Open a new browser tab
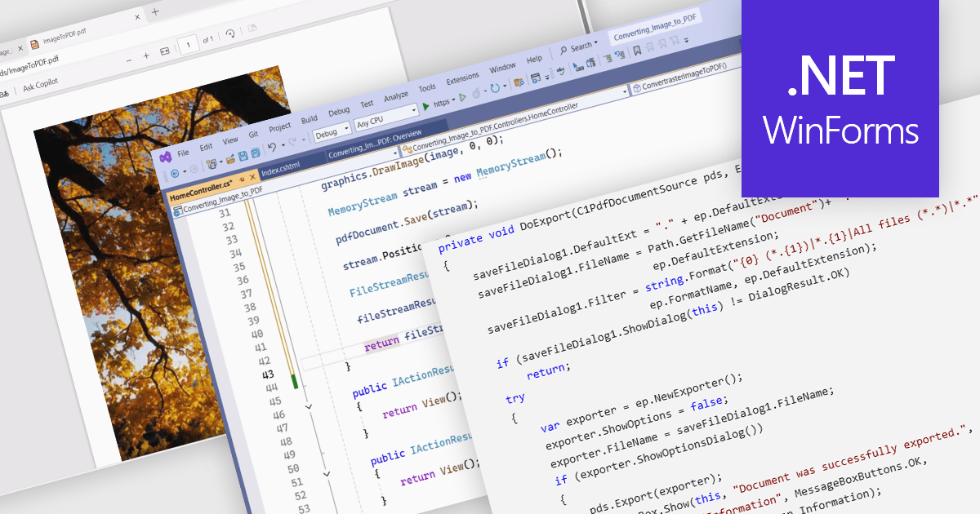Image resolution: width=980 pixels, height=514 pixels. 155,11
